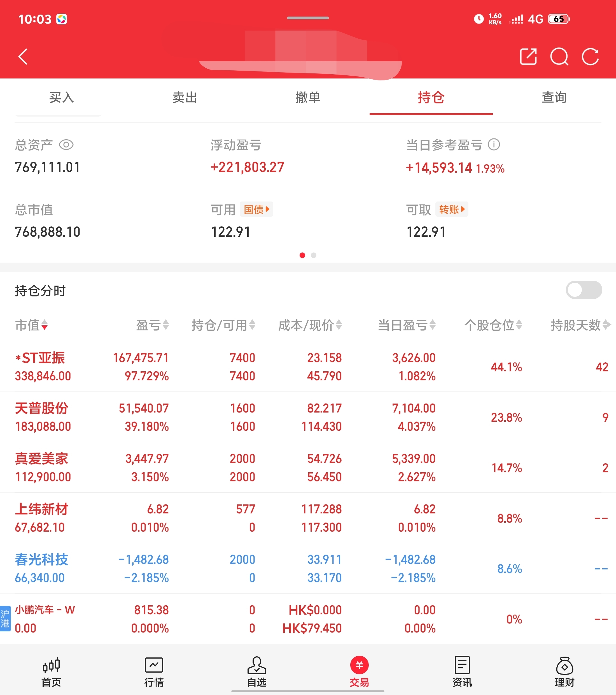Viewport: 616px width, 695px height.
Task: Switch to 查询 tab
Action: click(554, 97)
